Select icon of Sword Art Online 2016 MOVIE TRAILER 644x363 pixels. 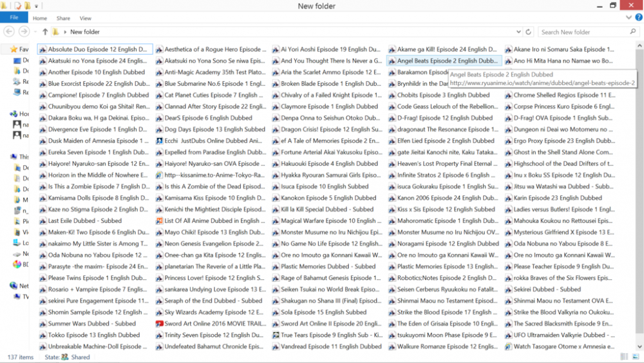click(159, 324)
